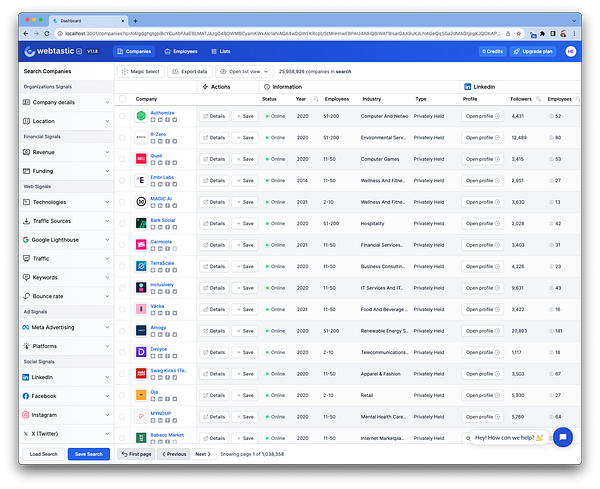Click the First page button
The image size is (600, 489).
137,454
